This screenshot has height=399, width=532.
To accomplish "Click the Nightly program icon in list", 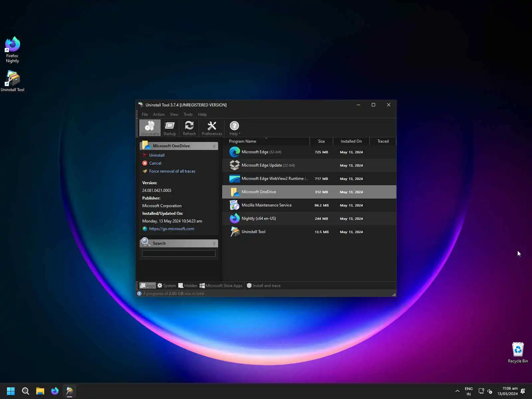I will 235,218.
